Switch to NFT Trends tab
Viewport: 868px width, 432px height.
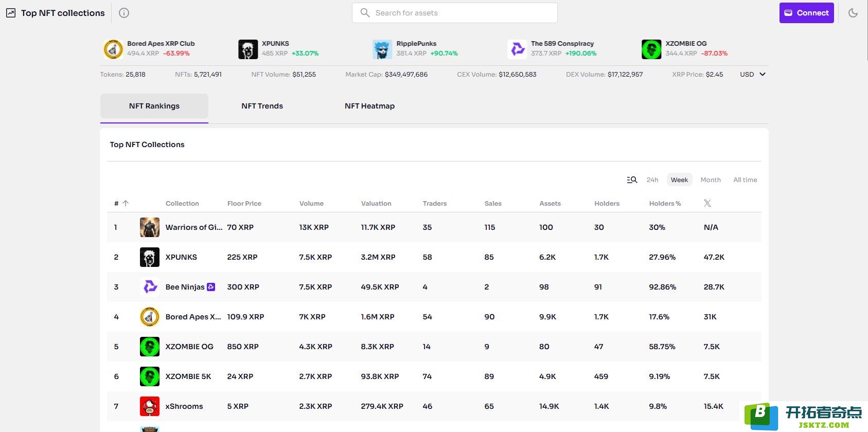pos(262,106)
